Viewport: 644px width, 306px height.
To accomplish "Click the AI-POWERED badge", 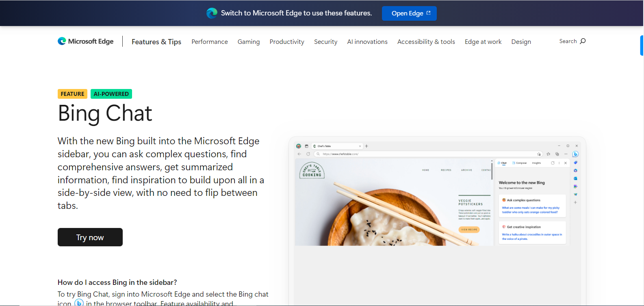I will [111, 94].
